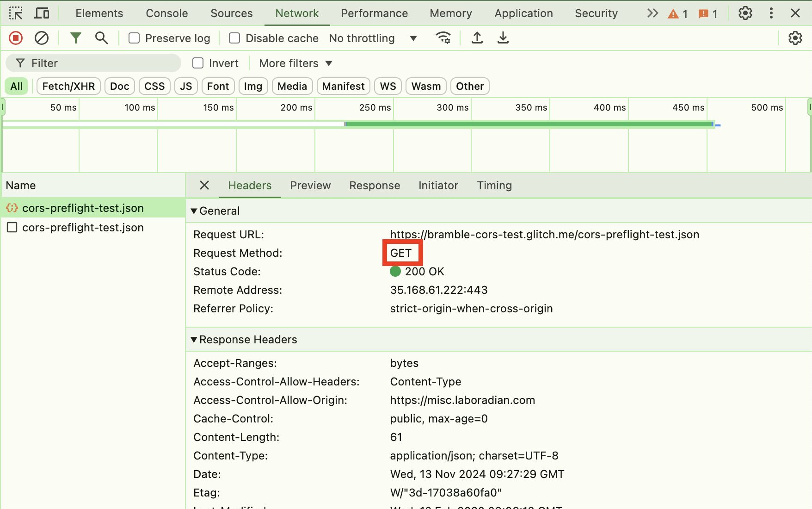812x509 pixels.
Task: Filter requests by Wasm type
Action: point(426,86)
